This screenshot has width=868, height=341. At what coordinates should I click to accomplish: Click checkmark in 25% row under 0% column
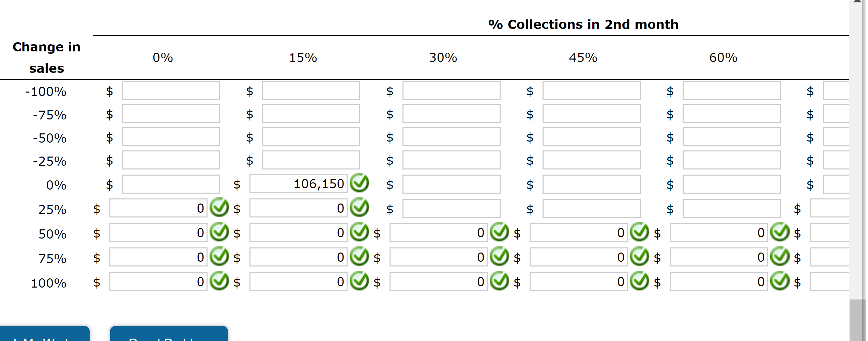219,208
